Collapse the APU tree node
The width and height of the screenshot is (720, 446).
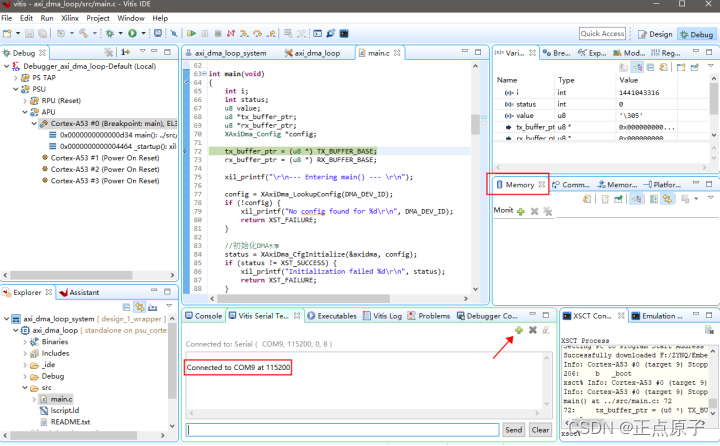pyautogui.click(x=25, y=112)
